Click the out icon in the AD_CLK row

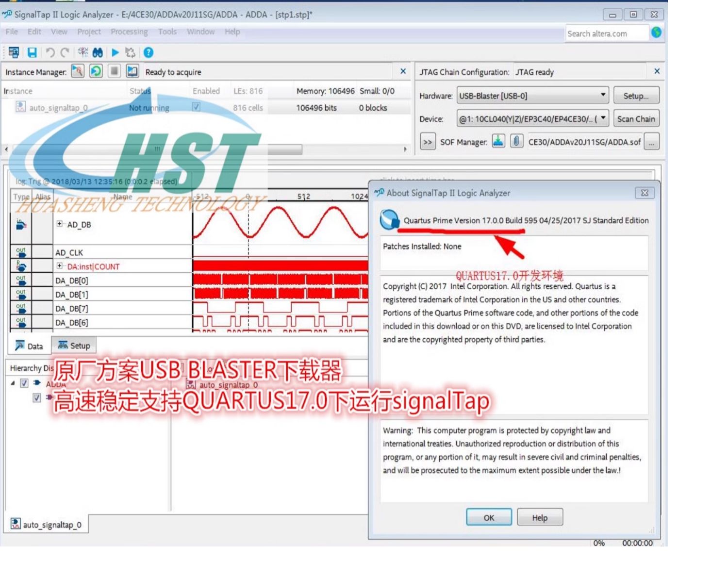tap(21, 252)
